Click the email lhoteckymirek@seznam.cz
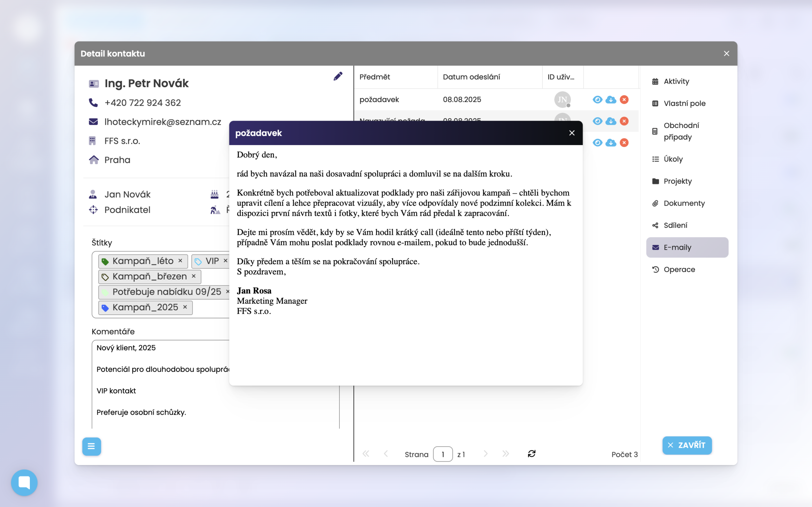This screenshot has width=812, height=507. (163, 121)
